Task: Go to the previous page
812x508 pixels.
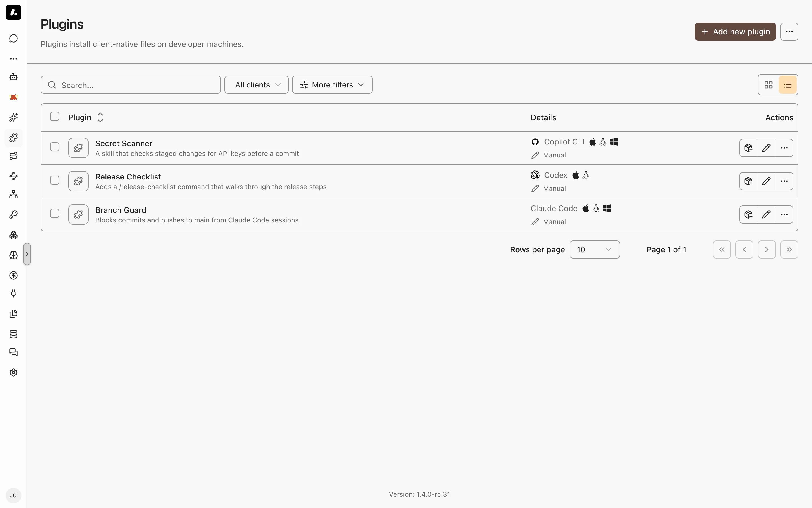Action: pos(744,249)
